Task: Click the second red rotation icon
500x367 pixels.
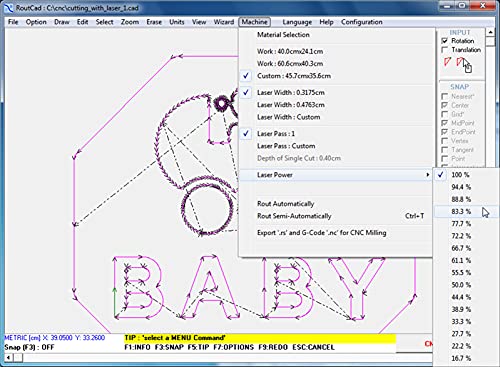Action: pyautogui.click(x=460, y=62)
